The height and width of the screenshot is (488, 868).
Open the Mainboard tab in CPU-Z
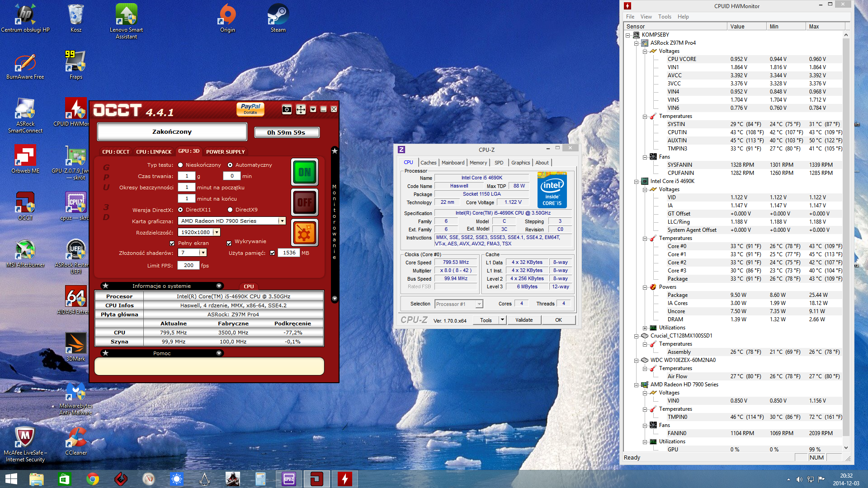pos(453,163)
